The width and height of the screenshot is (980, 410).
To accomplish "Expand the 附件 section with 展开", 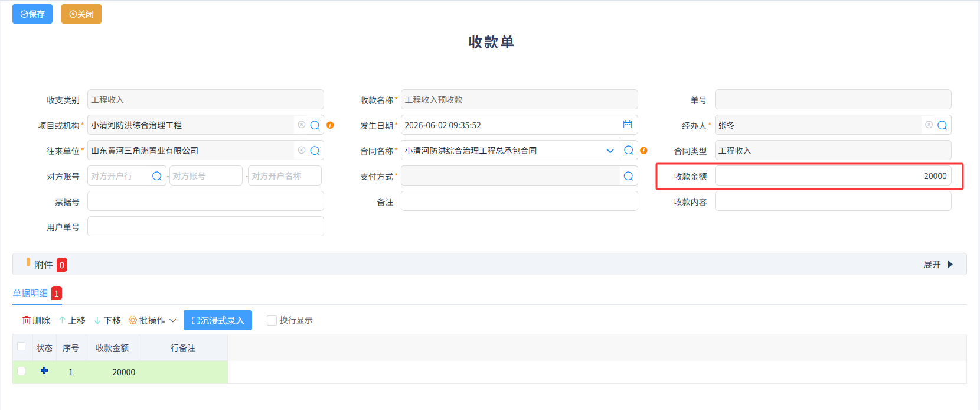I will pyautogui.click(x=938, y=265).
